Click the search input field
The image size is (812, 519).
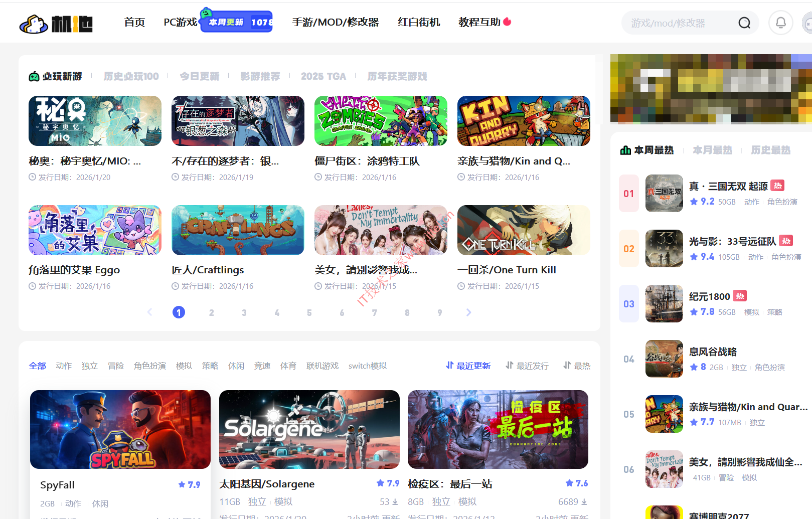677,23
